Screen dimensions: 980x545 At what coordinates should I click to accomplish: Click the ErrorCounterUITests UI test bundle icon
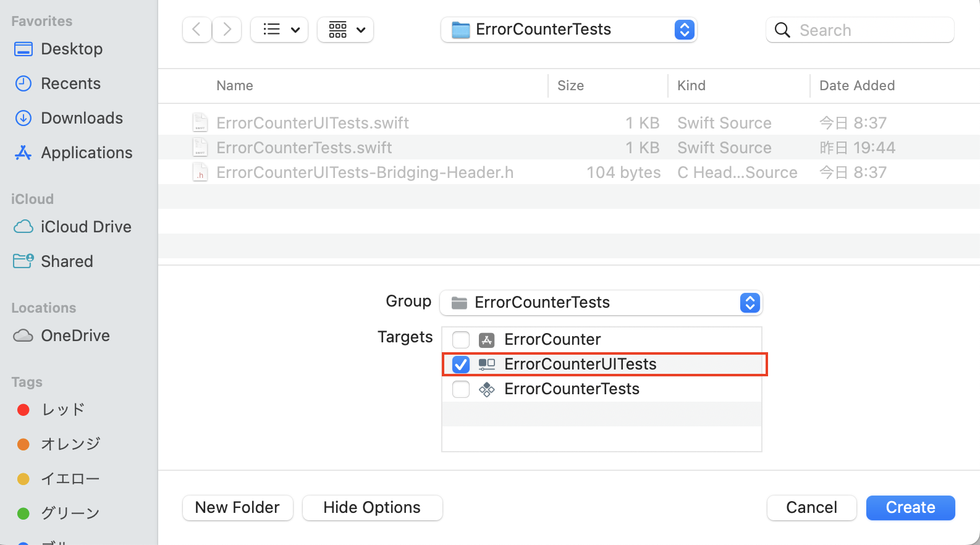click(488, 364)
